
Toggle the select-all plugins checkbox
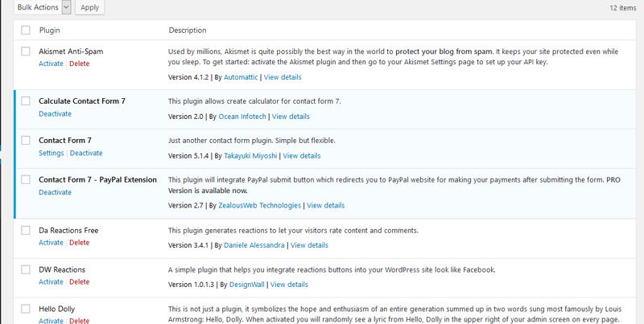click(26, 30)
